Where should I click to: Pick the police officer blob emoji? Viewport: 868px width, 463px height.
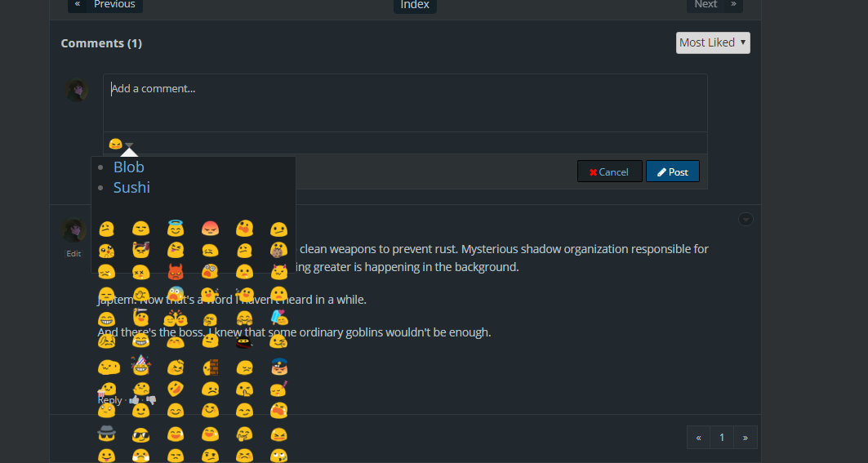[x=278, y=367]
